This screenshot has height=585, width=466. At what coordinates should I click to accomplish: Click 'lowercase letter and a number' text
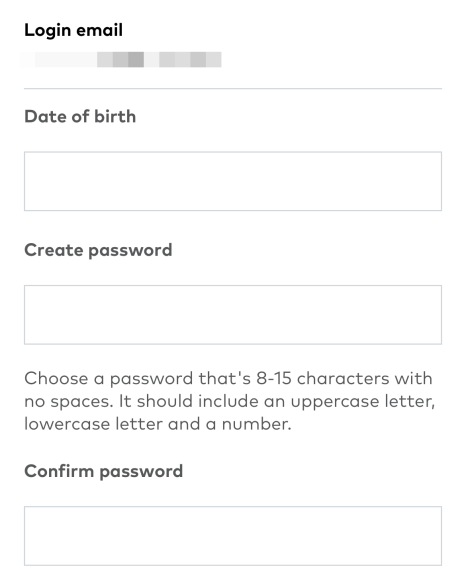point(158,424)
